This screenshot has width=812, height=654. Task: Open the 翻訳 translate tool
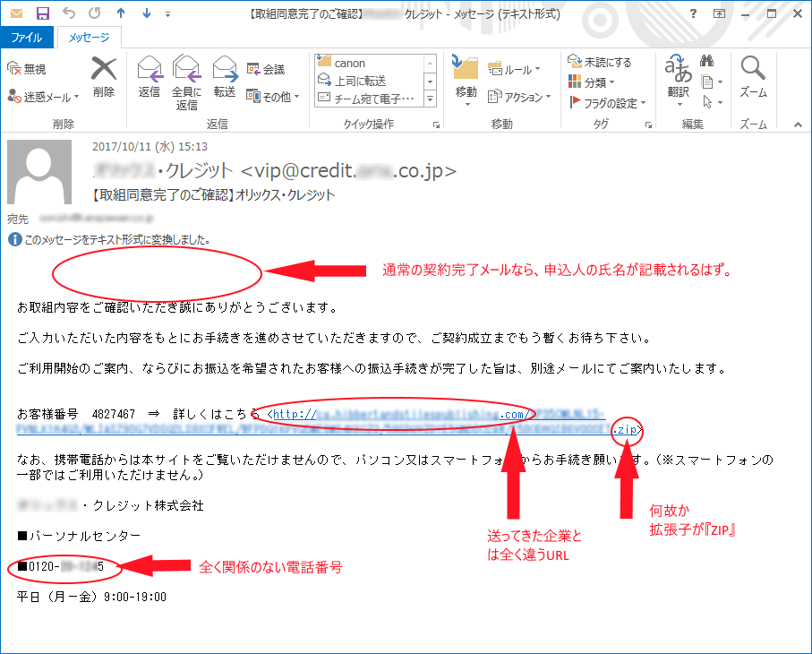point(679,81)
